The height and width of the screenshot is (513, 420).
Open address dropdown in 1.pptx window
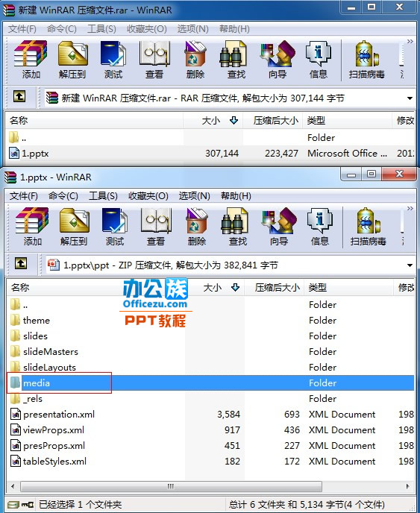410,265
